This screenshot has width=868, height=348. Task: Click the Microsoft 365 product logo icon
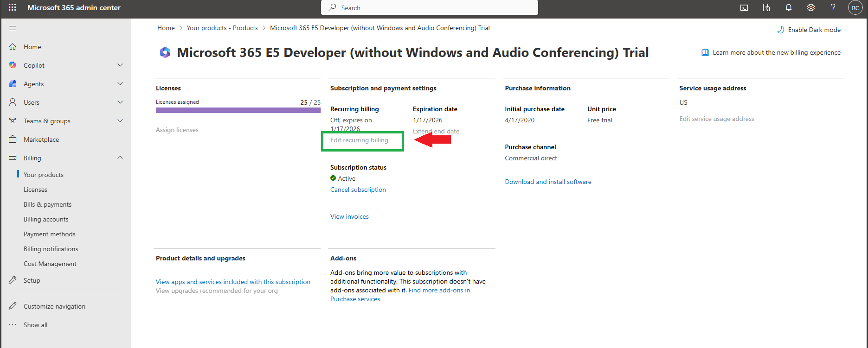click(x=165, y=52)
